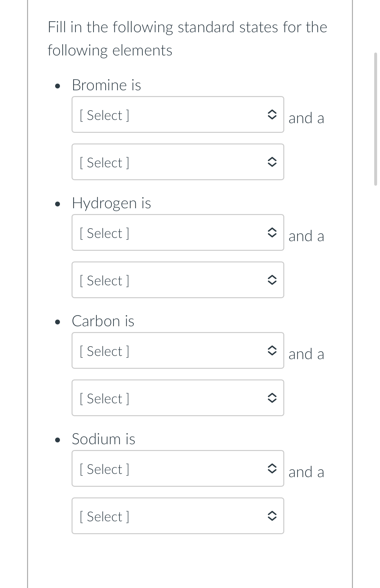380x588 pixels.
Task: Open the second Carbon dropdown
Action: click(178, 398)
